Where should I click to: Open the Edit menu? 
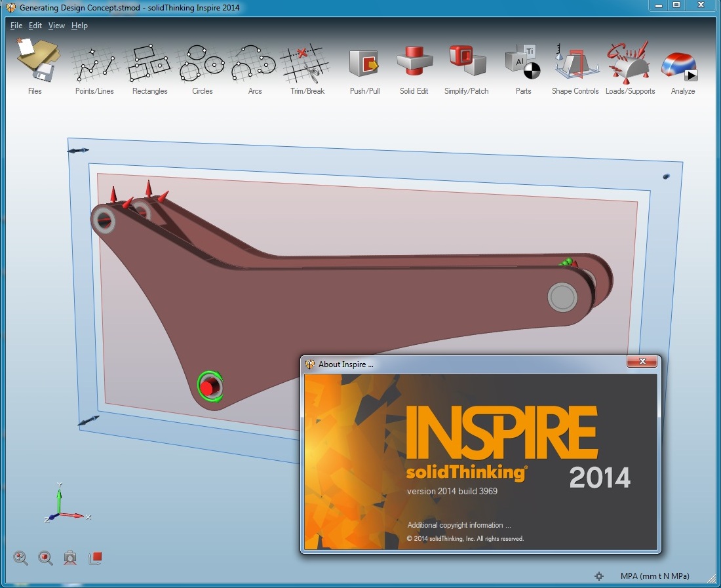tap(35, 26)
